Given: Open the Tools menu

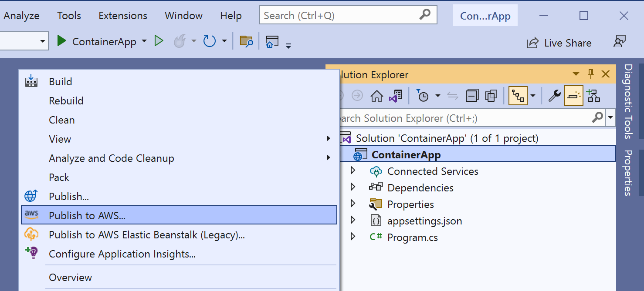Looking at the screenshot, I should pos(69,16).
